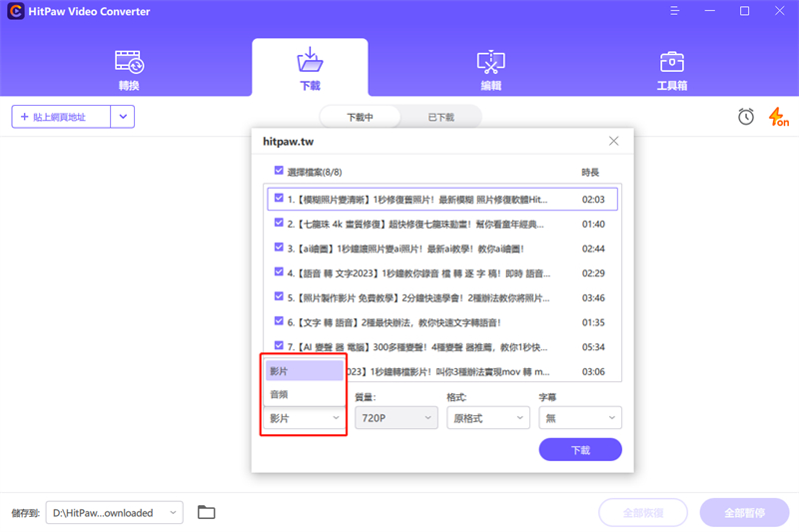The width and height of the screenshot is (799, 532).
Task: Click 貼上網頁地址 paste URL button
Action: pos(61,117)
